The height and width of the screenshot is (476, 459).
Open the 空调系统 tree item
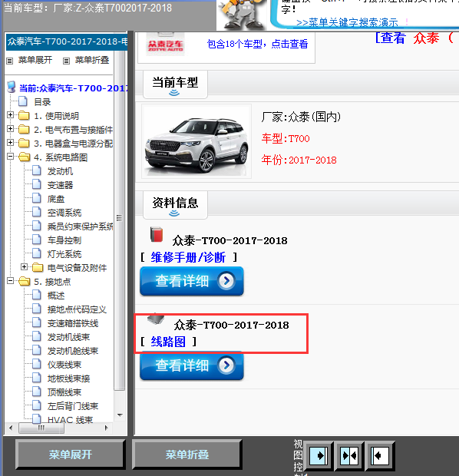click(64, 213)
